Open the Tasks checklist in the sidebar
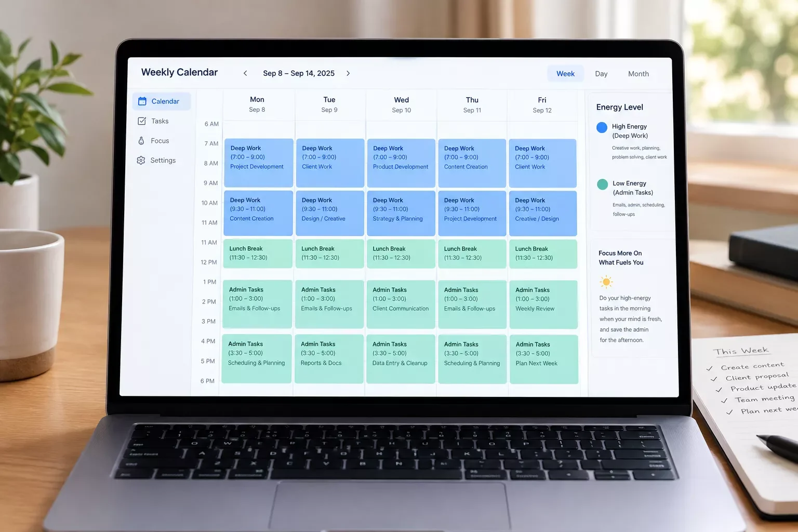Viewport: 798px width, 532px height. click(153, 121)
